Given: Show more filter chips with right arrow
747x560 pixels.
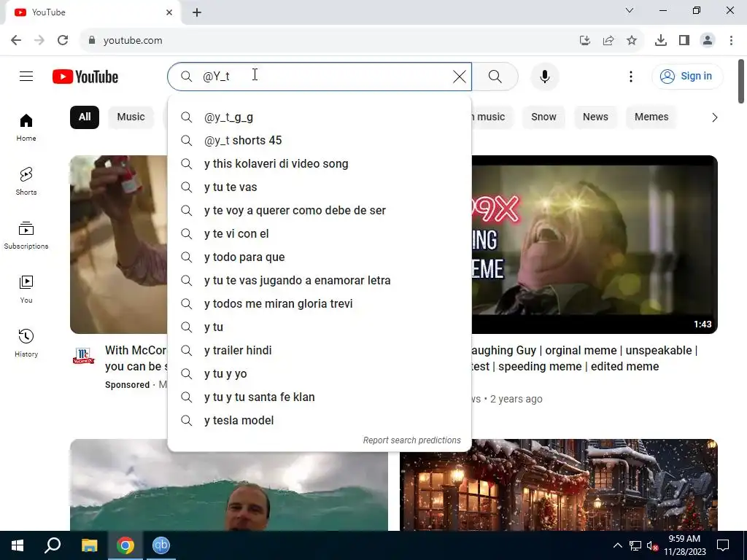Looking at the screenshot, I should [714, 117].
